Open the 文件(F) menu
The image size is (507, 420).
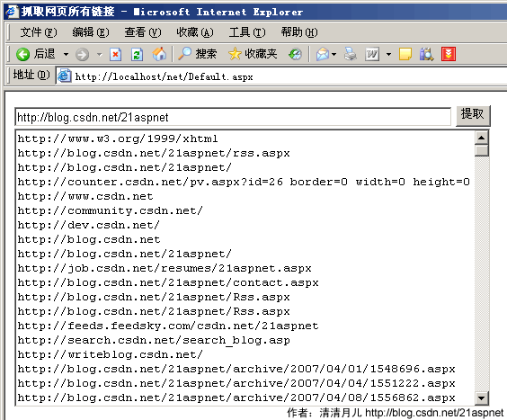(39, 32)
